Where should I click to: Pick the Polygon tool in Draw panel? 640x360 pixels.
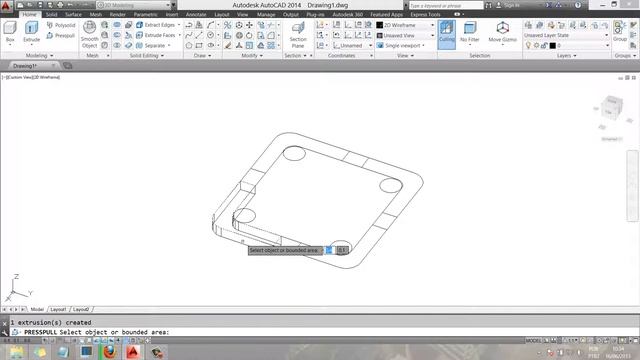point(189,45)
